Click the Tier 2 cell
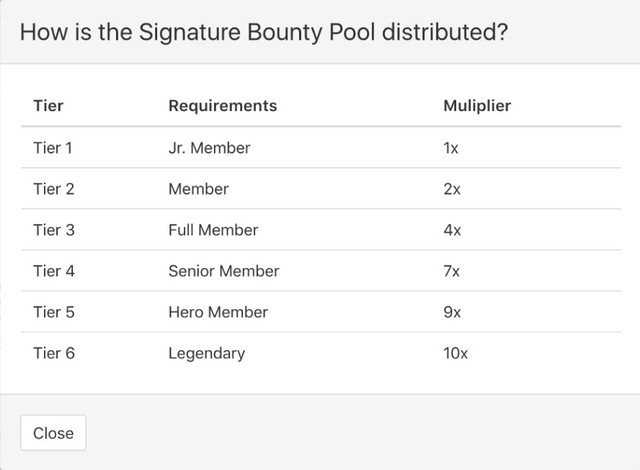Screen dimensions: 640x470 click(x=53, y=189)
